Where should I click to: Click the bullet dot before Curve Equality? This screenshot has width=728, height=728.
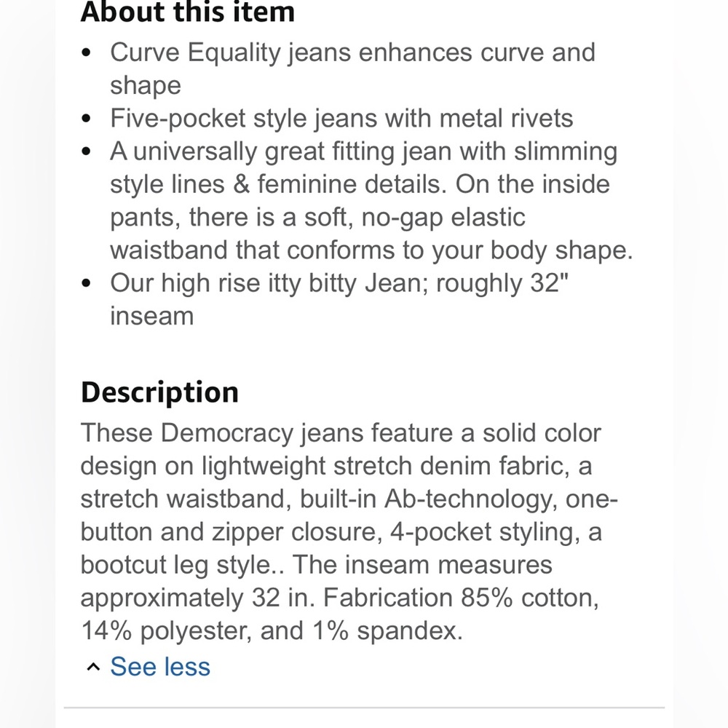(86, 52)
